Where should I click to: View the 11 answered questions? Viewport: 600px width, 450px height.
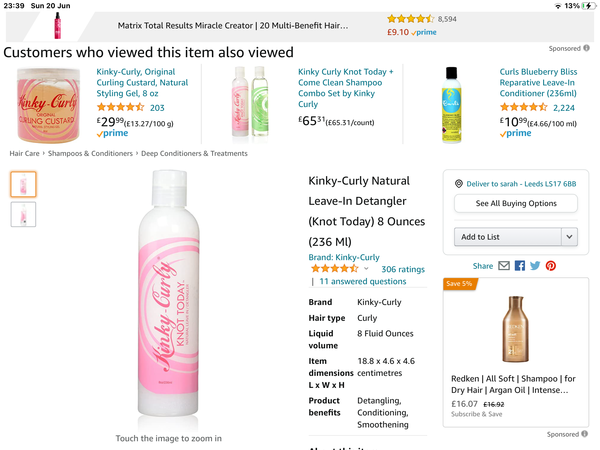tap(362, 282)
